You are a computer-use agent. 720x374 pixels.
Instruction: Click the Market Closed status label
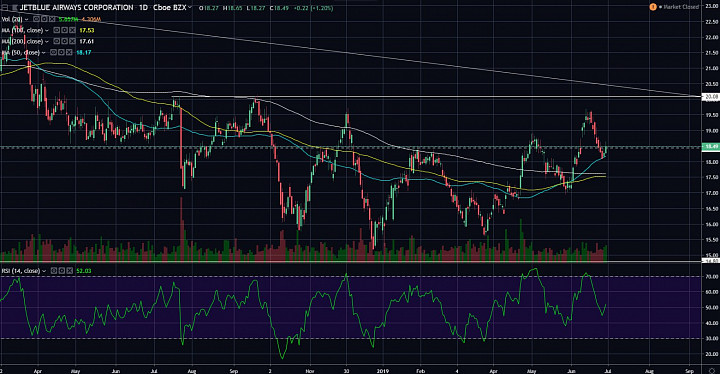click(681, 7)
